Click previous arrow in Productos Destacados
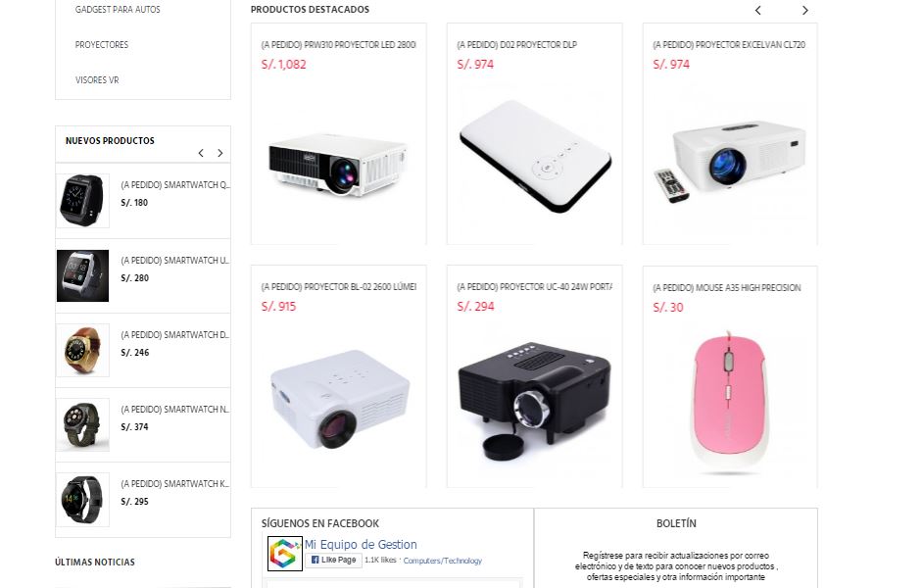This screenshot has width=922, height=588. tap(758, 10)
